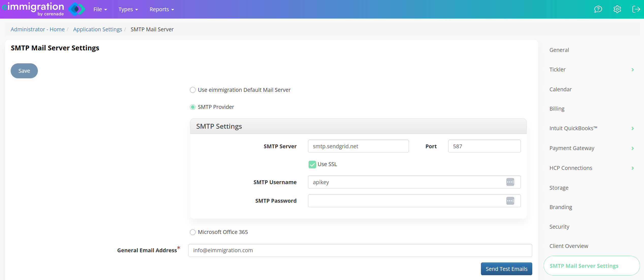Select the Microsoft Office 365 option
This screenshot has width=644, height=280.
click(x=193, y=232)
